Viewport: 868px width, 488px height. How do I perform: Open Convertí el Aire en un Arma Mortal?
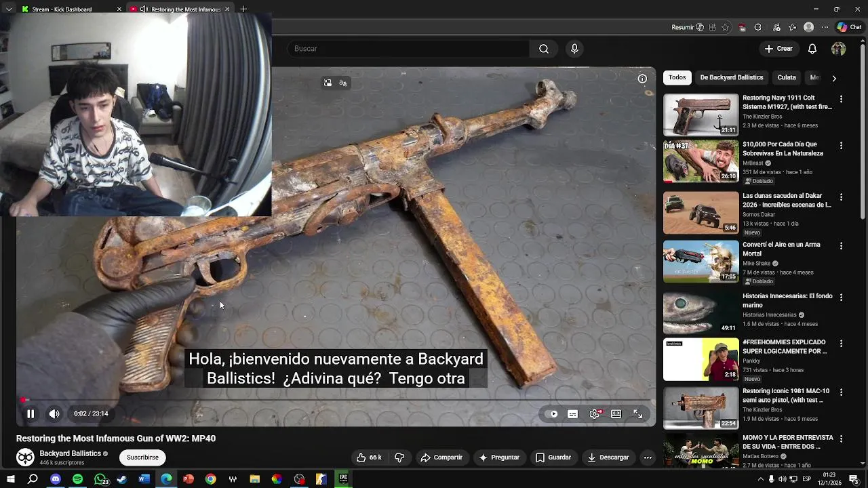pos(781,249)
